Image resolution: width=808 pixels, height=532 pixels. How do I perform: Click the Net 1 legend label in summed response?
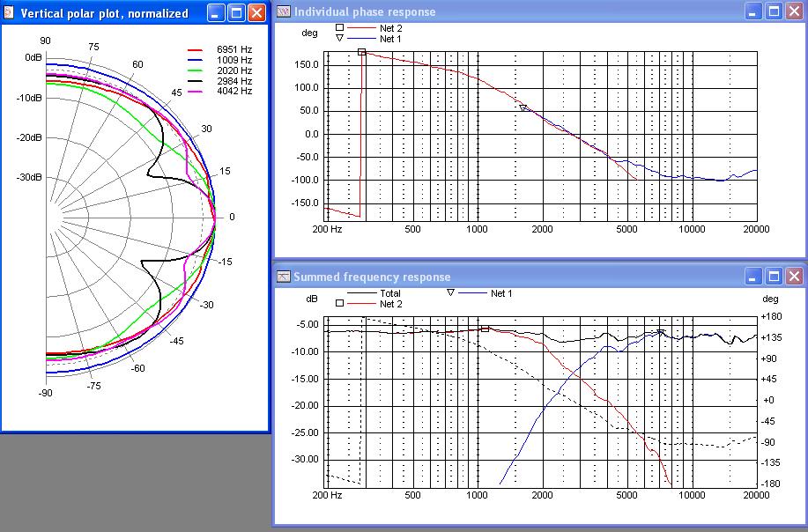500,293
